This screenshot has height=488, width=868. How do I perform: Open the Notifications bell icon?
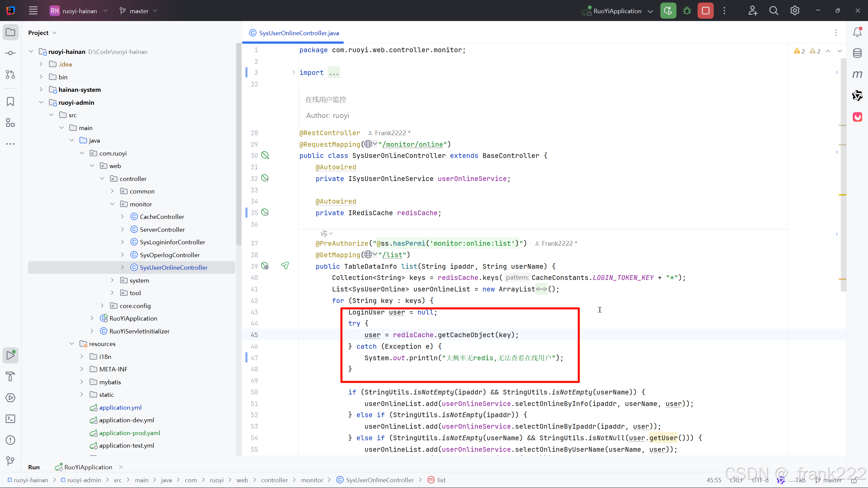[x=857, y=32]
